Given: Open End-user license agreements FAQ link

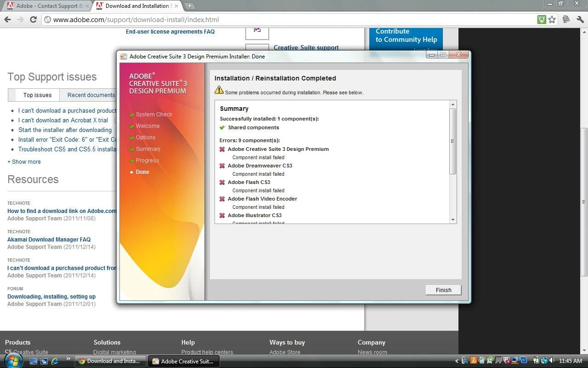Looking at the screenshot, I should [170, 31].
